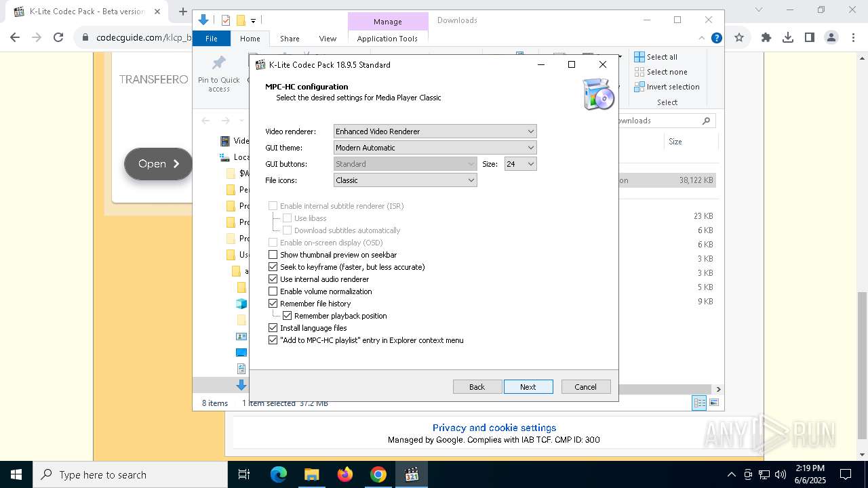Screen dimensions: 868x488
Task: Click Select none in Explorer ribbon
Action: tap(661, 72)
